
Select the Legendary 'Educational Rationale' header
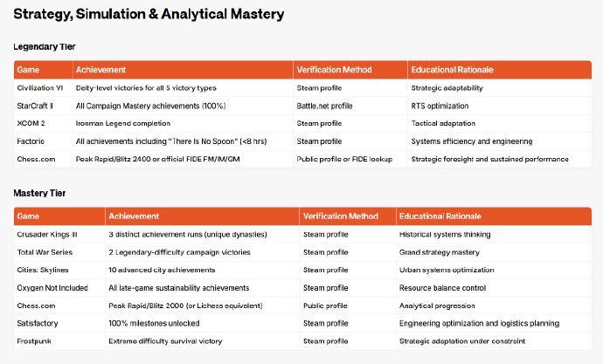tap(453, 70)
